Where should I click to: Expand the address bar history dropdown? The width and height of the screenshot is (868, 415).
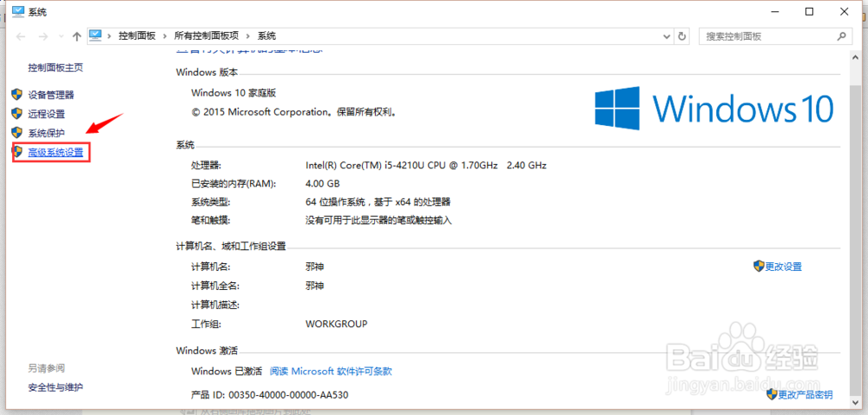[x=667, y=36]
